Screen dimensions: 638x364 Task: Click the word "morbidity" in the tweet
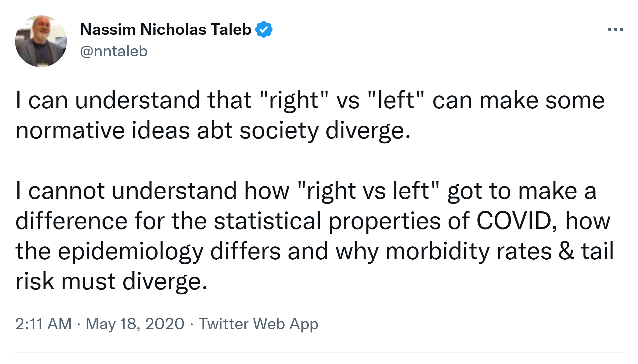[437, 251]
